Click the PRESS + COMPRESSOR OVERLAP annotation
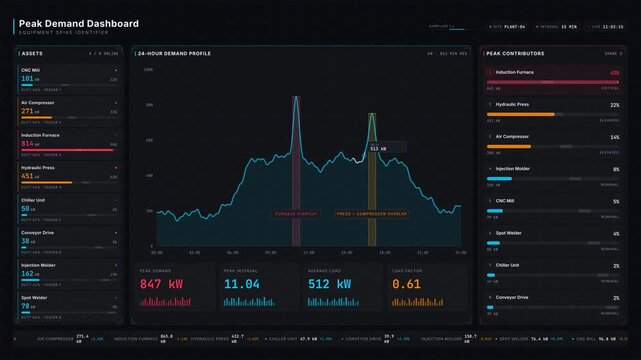 pyautogui.click(x=372, y=214)
